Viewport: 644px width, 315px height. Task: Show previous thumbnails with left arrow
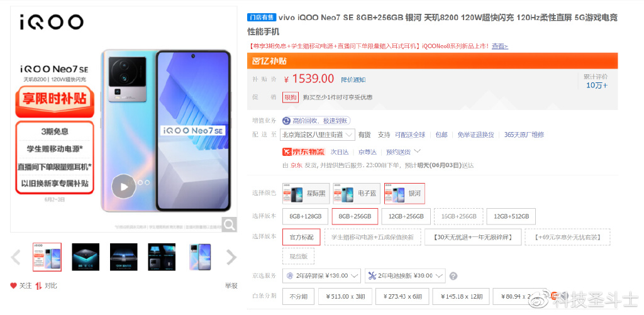click(x=16, y=258)
